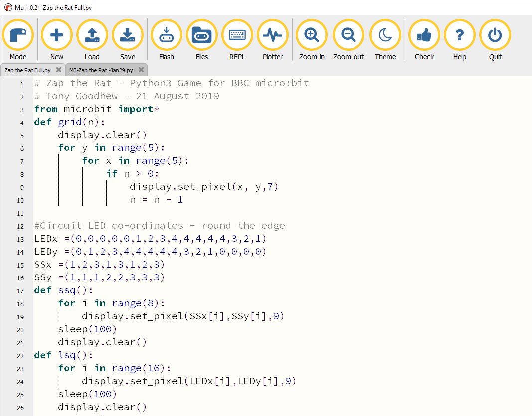This screenshot has height=416, width=532.
Task: Toggle the editor Theme
Action: 385,36
